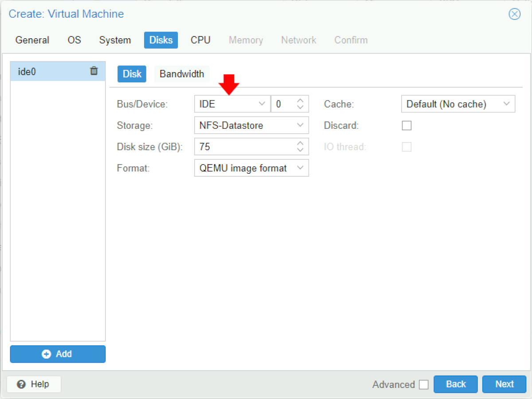
Task: Click the Help button
Action: 34,384
